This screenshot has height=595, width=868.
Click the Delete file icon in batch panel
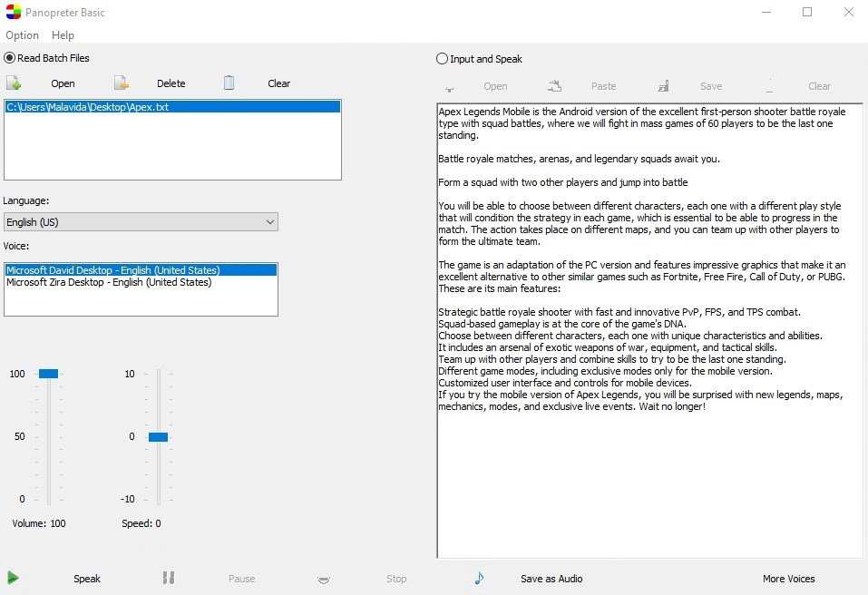122,83
